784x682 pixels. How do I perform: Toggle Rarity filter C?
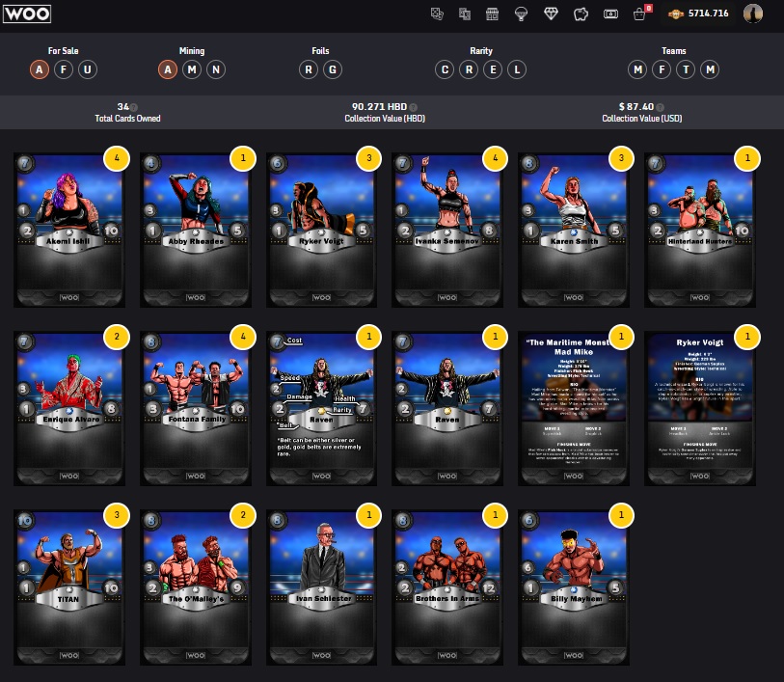tap(445, 69)
